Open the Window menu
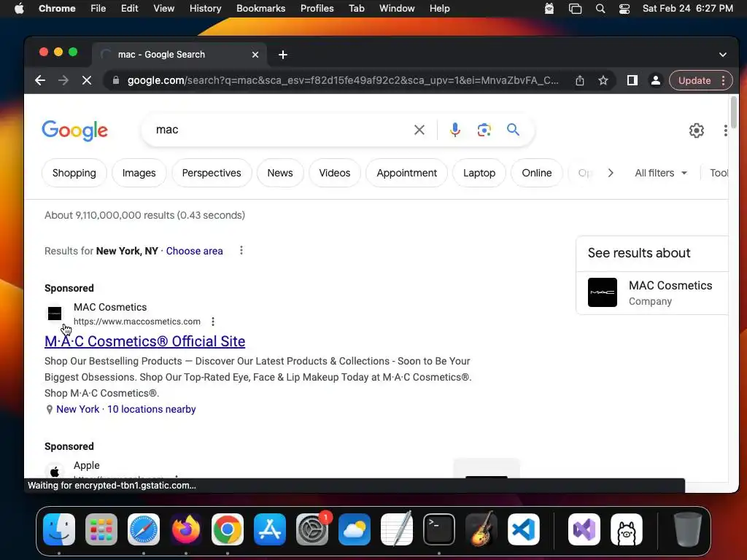The width and height of the screenshot is (747, 560). click(x=397, y=9)
